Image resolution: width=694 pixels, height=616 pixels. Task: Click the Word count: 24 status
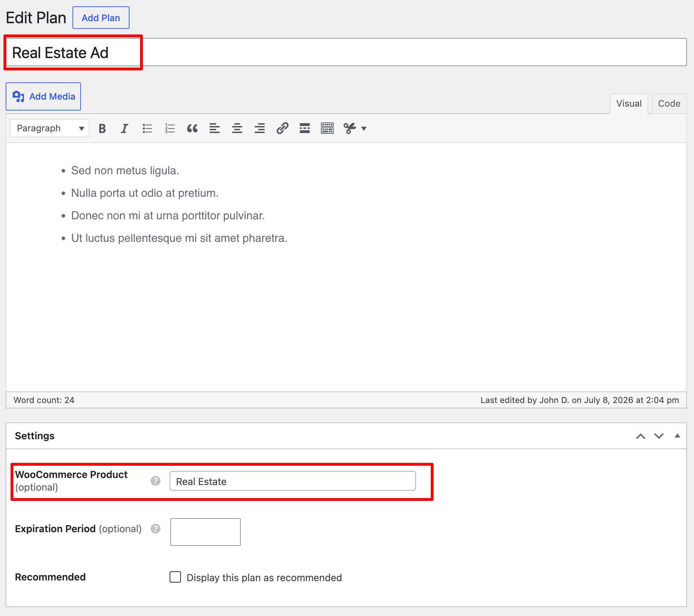click(44, 400)
